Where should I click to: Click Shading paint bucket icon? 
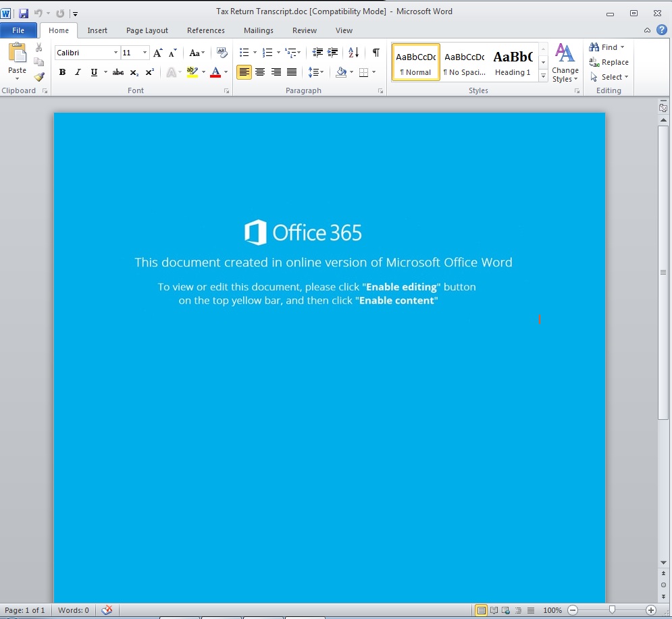point(341,72)
